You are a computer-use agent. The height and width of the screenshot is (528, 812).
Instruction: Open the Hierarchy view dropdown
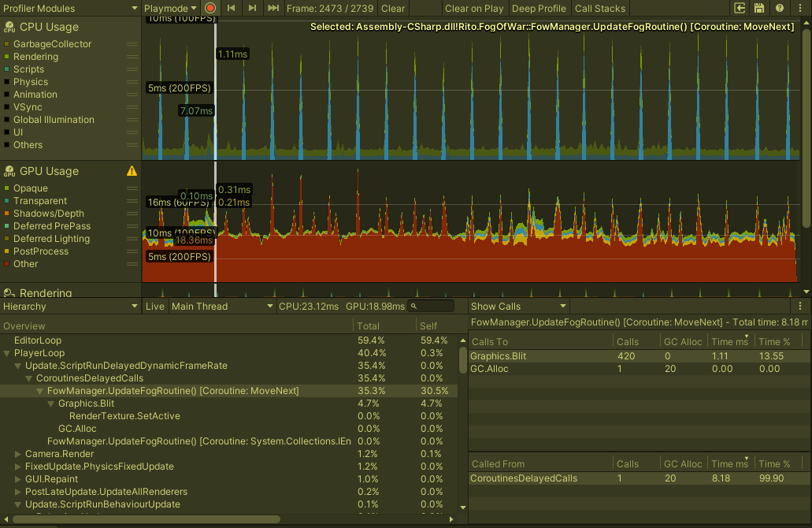click(x=70, y=307)
